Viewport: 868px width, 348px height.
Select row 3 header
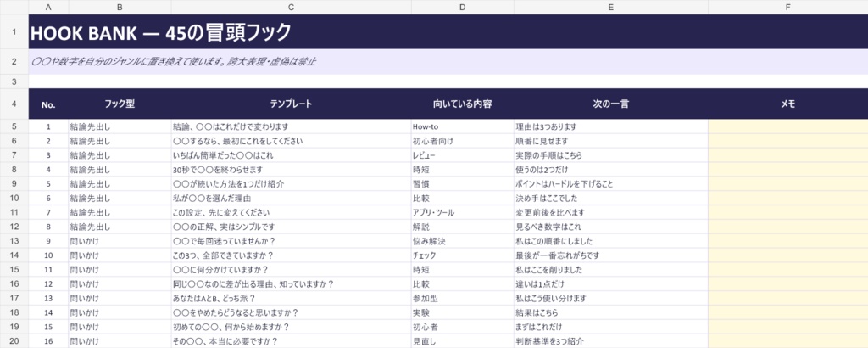pyautogui.click(x=14, y=81)
